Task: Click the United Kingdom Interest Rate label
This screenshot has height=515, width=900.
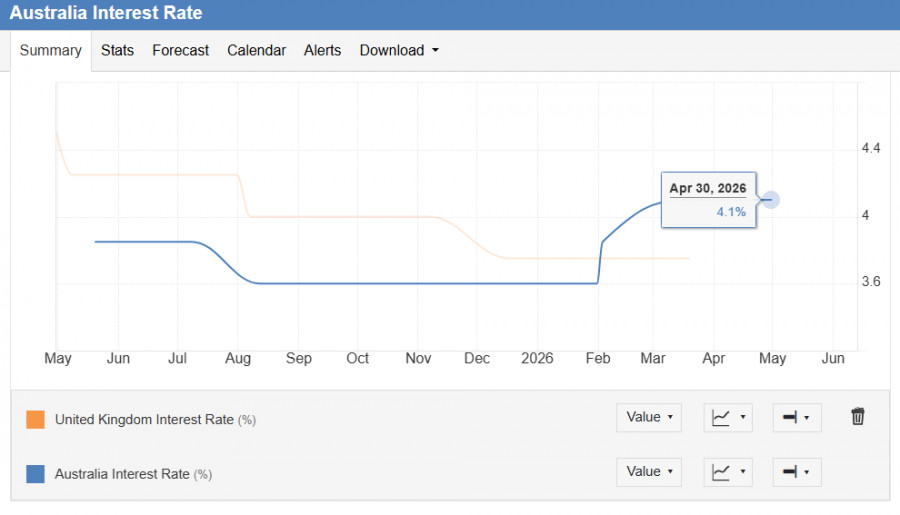Action: coord(144,420)
